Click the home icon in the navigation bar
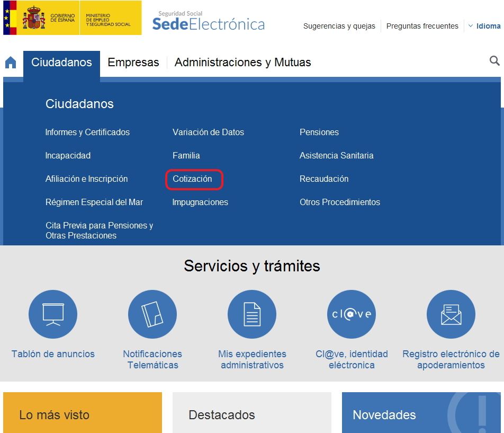The height and width of the screenshot is (433, 504). 10,62
